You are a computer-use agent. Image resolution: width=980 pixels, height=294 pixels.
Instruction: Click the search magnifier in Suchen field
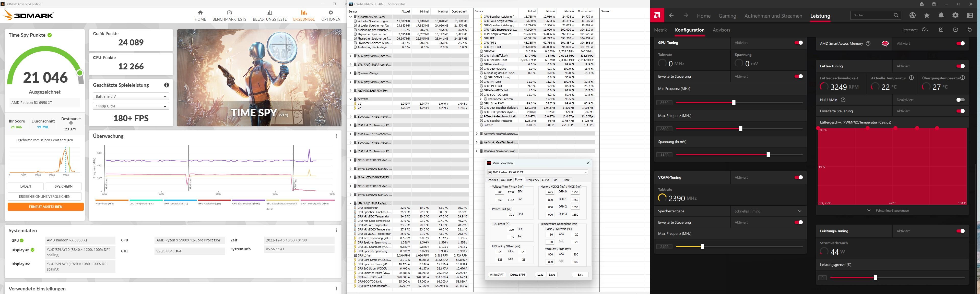click(x=896, y=15)
